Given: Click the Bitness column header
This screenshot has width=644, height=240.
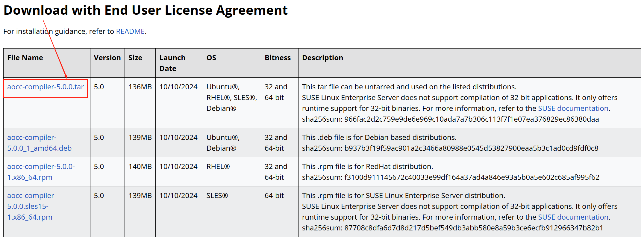Looking at the screenshot, I should tap(278, 58).
